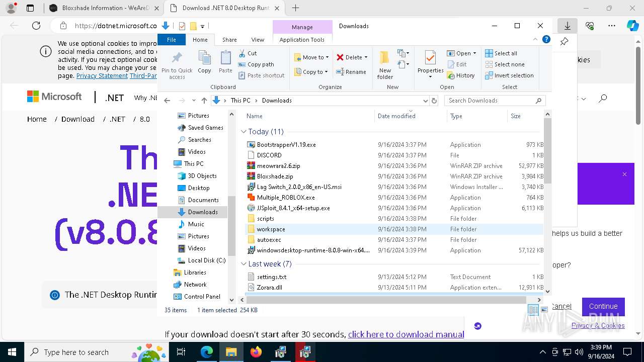The image size is (644, 362).
Task: Expand the Delete dropdown arrow
Action: [x=366, y=57]
